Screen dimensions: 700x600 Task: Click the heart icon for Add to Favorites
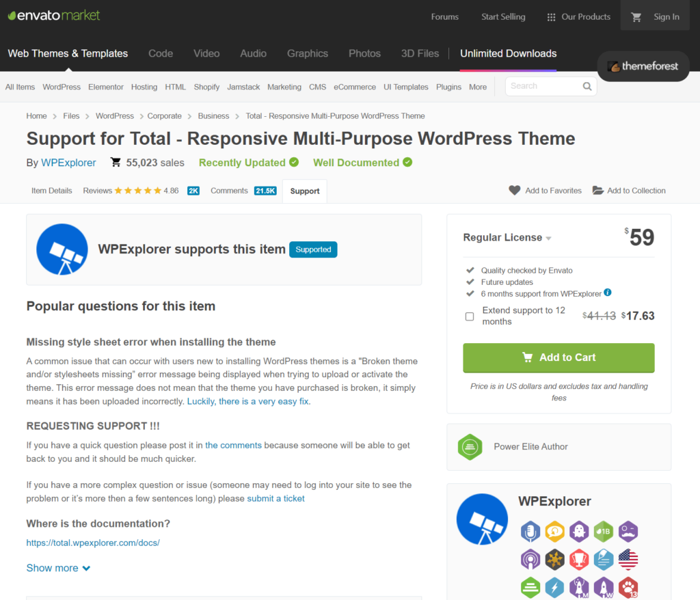(514, 190)
